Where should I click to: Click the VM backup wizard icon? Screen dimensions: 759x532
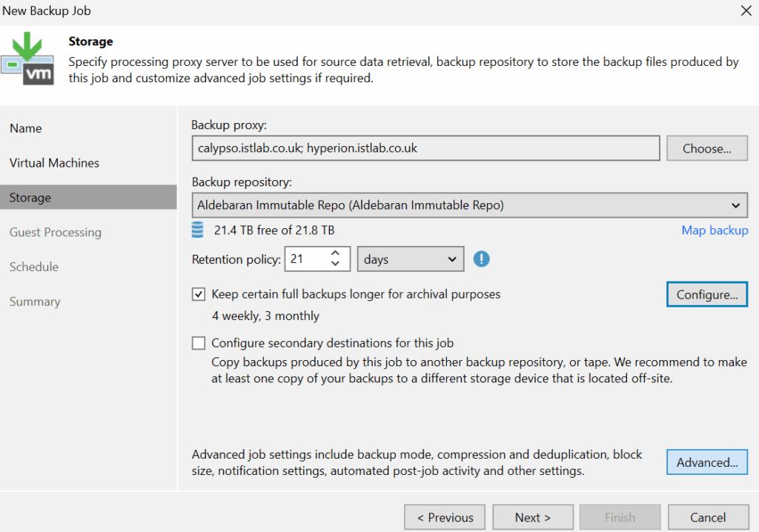pyautogui.click(x=27, y=59)
